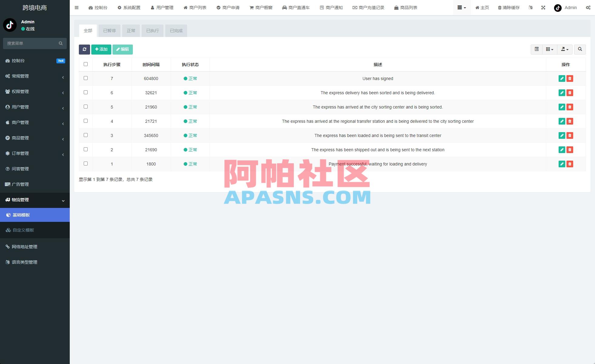This screenshot has height=364, width=595.
Task: Open the table search via magnifier icon
Action: coord(580,49)
